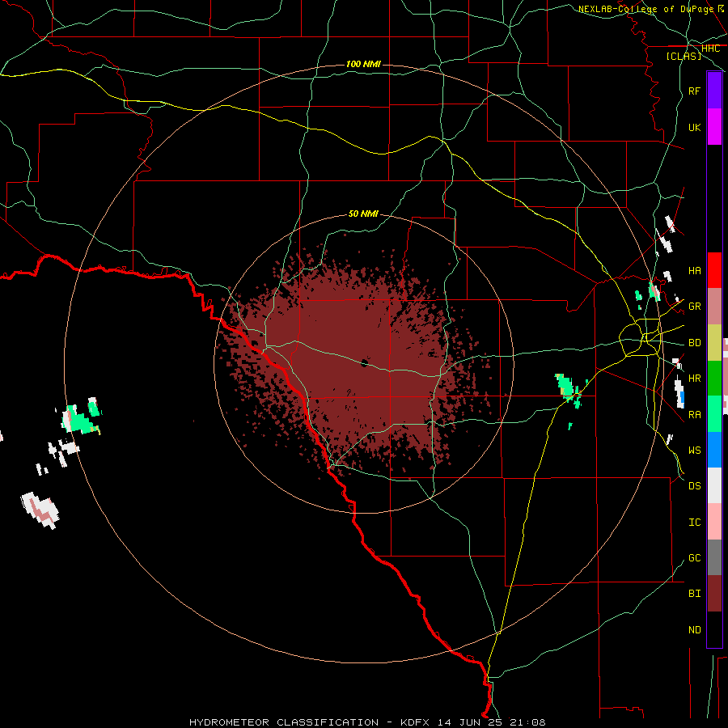Click the "IC" legend label

(695, 523)
